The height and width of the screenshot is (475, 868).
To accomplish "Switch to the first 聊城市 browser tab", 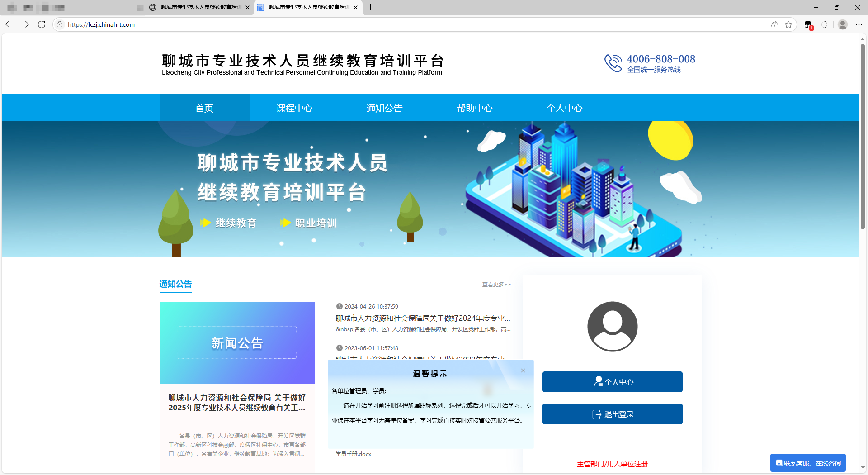I will coord(199,7).
